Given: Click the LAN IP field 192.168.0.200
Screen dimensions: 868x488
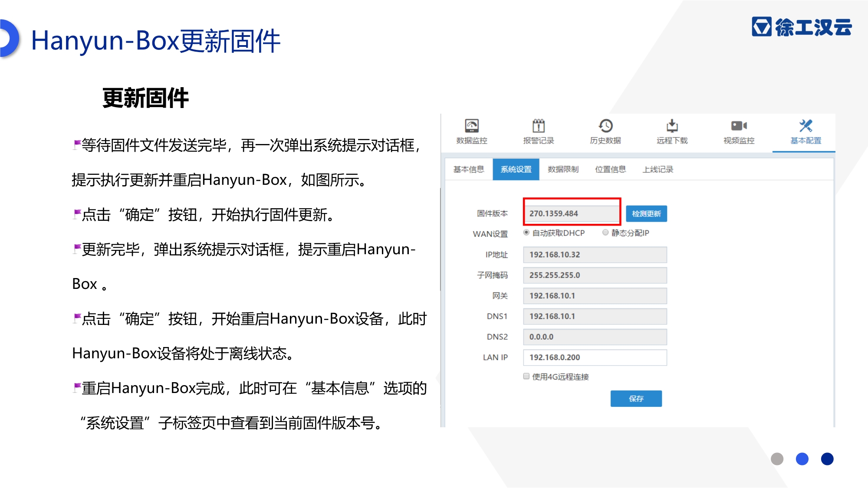Looking at the screenshot, I should click(595, 357).
